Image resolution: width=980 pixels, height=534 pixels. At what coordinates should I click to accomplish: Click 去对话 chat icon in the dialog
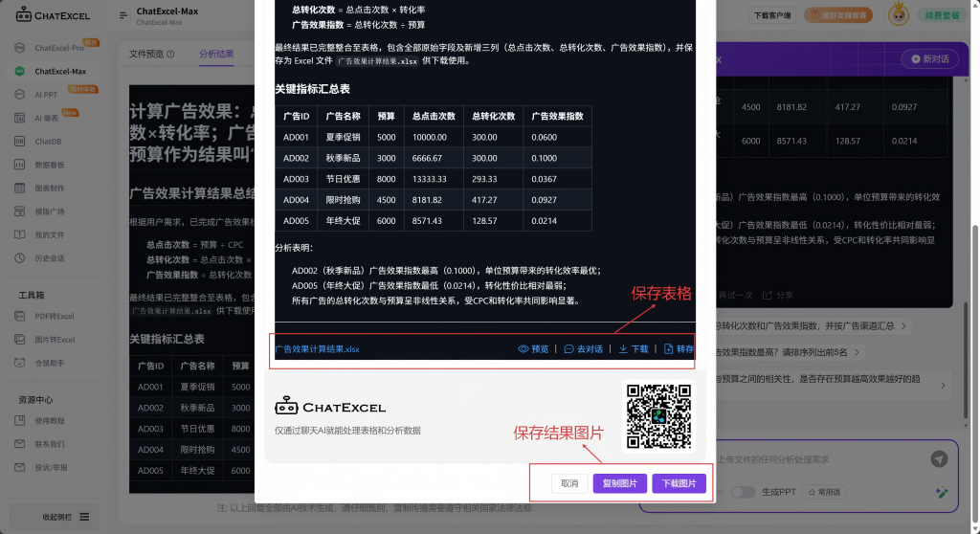(x=568, y=349)
